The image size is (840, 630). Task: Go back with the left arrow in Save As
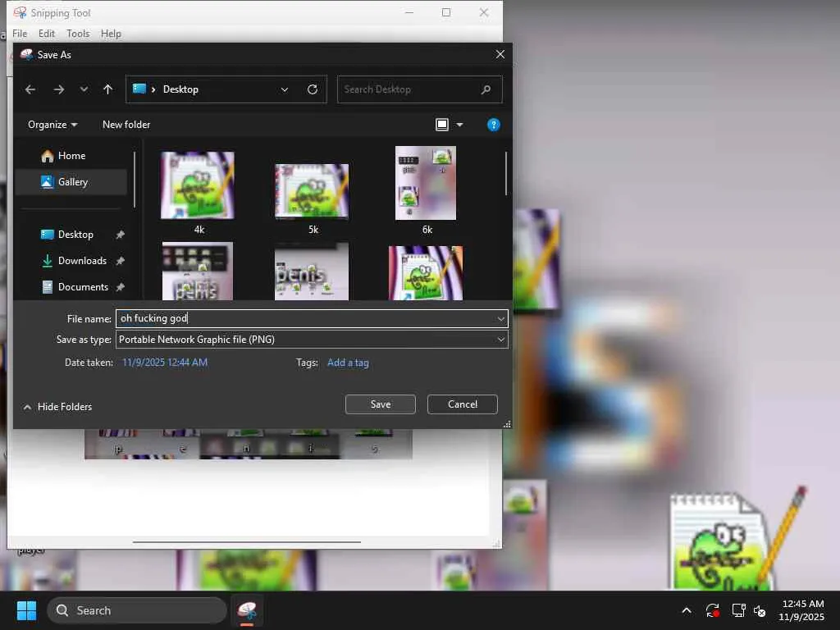point(30,89)
